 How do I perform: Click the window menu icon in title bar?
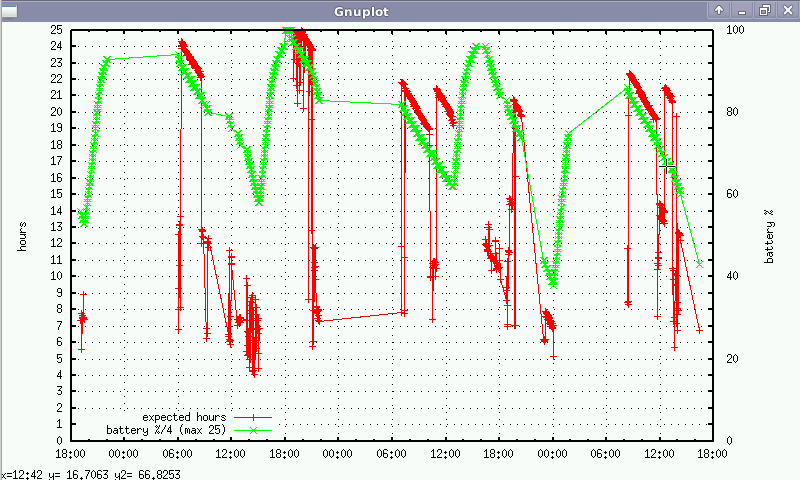coord(9,9)
